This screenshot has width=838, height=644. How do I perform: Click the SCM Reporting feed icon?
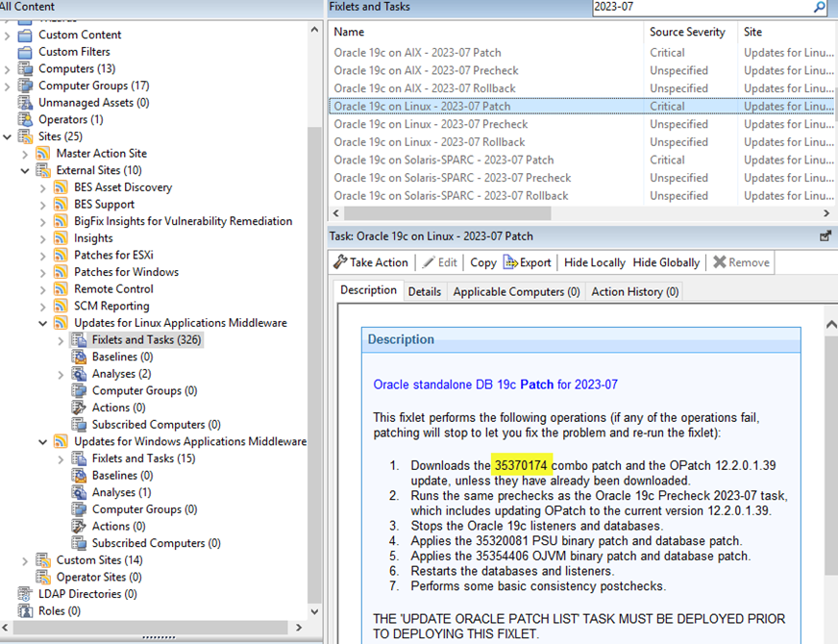click(61, 307)
